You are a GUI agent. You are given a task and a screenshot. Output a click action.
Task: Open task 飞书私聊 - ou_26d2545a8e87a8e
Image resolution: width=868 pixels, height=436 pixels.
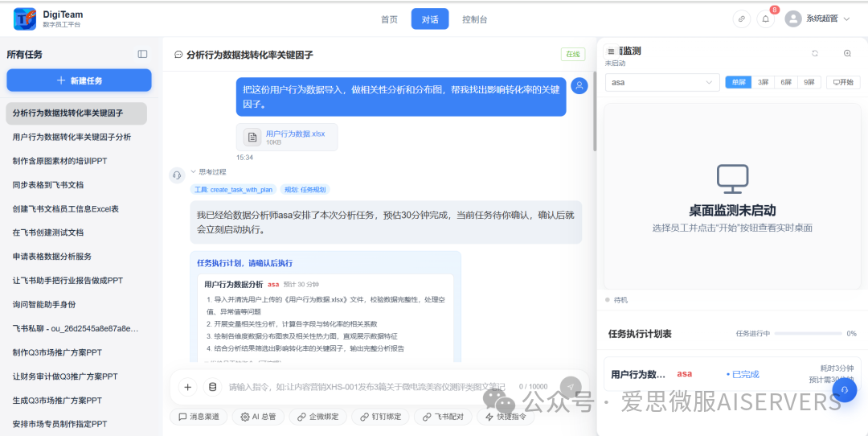point(76,328)
